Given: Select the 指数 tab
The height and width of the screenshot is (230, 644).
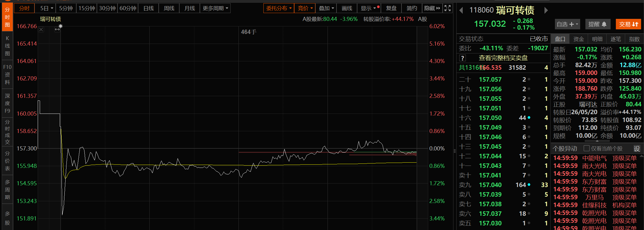Looking at the screenshot, I should pyautogui.click(x=634, y=39).
